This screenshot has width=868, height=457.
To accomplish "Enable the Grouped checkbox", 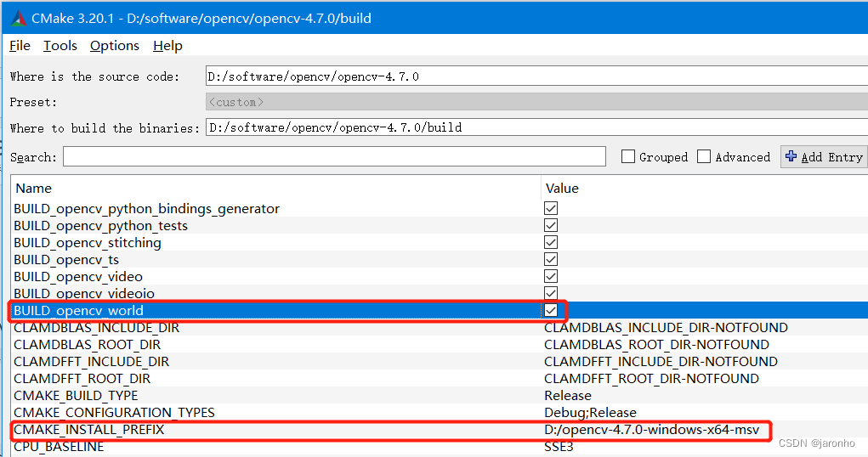I will coord(627,156).
